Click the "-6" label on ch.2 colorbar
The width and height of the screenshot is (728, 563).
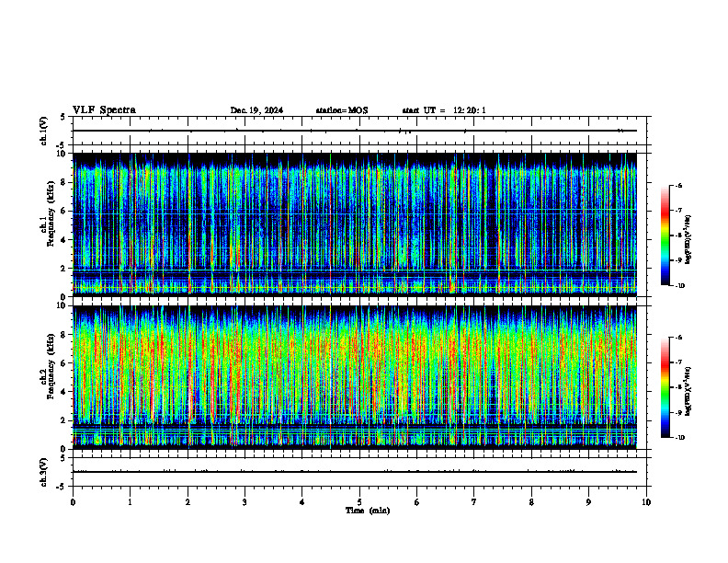point(678,338)
